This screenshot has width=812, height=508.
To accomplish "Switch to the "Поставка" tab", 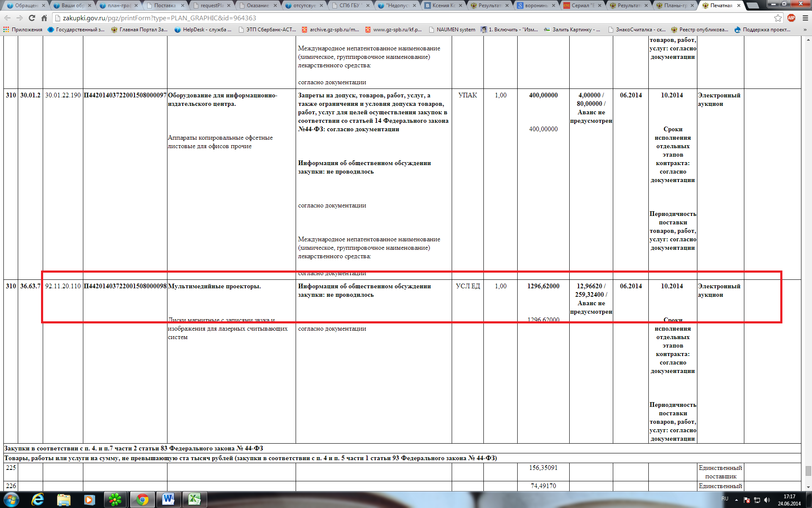I will pyautogui.click(x=165, y=6).
